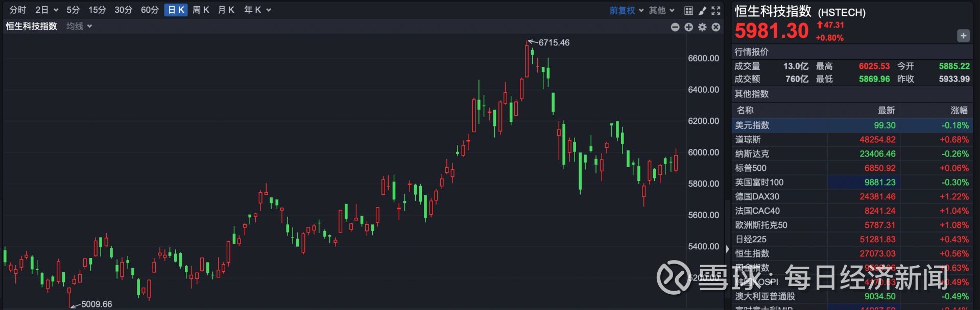Screen dimensions: 980x310
Task: Expand the 均线 indicator dropdown
Action: [79, 26]
